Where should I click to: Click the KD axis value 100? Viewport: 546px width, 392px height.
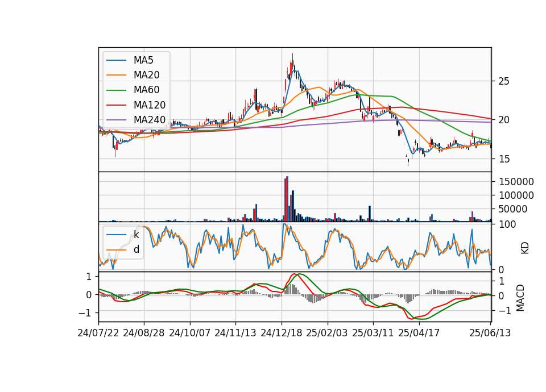pyautogui.click(x=507, y=224)
